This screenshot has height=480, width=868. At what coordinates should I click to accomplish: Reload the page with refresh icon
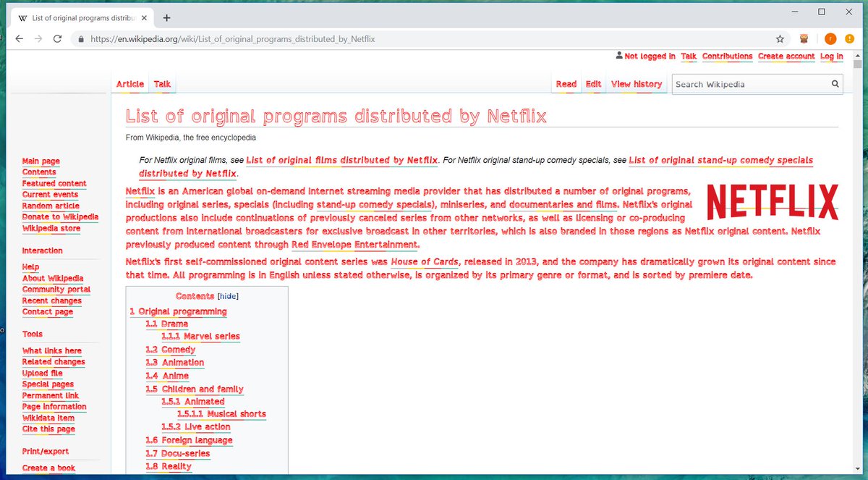tap(58, 38)
